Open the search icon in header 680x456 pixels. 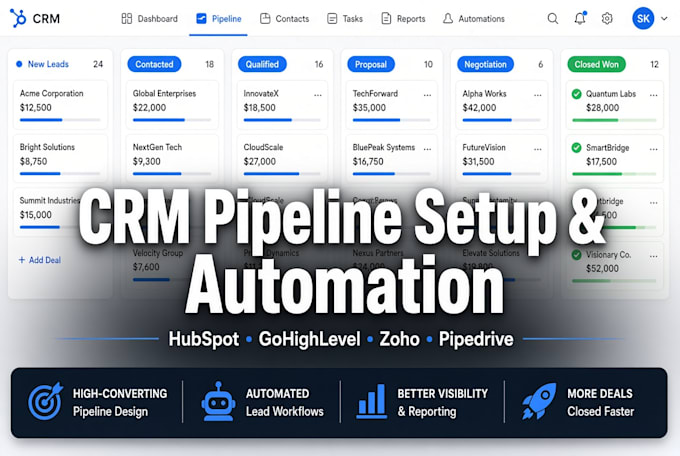(x=552, y=19)
